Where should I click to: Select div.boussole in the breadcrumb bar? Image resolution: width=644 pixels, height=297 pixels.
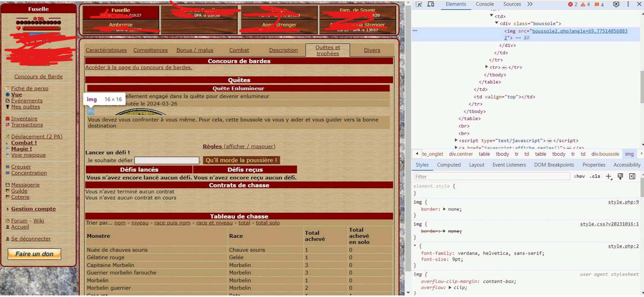point(605,154)
